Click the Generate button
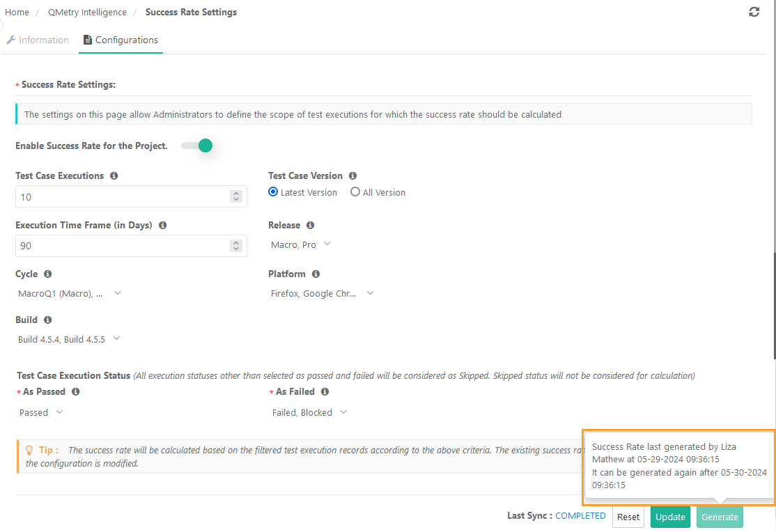The width and height of the screenshot is (776, 532). 720,517
